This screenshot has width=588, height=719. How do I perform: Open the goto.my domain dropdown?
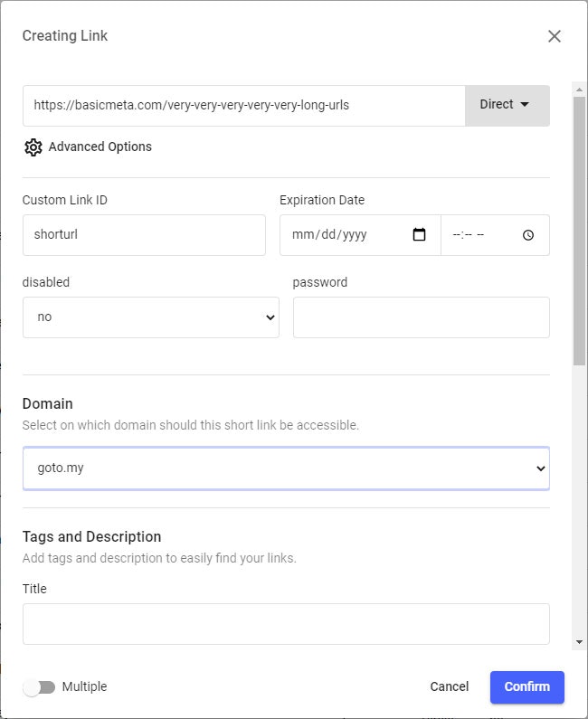(286, 468)
